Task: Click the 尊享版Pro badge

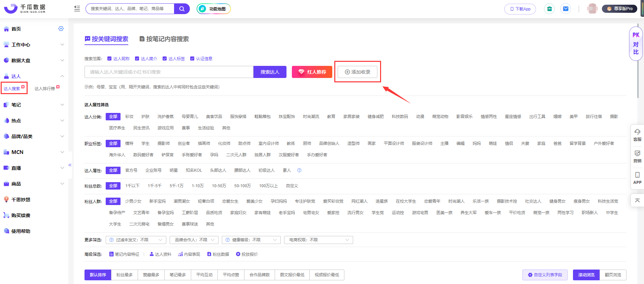Action: (620, 9)
